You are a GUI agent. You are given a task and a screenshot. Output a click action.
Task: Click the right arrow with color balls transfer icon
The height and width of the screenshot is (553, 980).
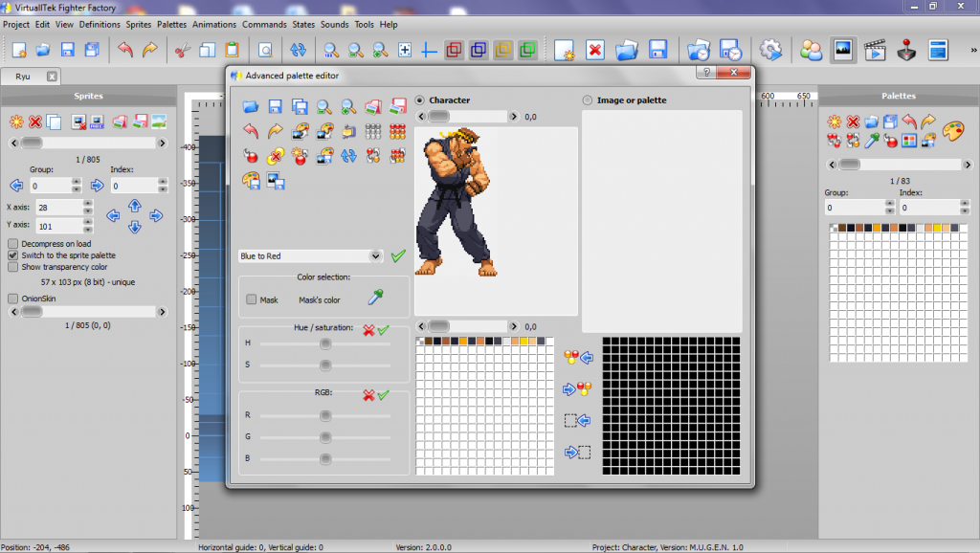click(577, 388)
